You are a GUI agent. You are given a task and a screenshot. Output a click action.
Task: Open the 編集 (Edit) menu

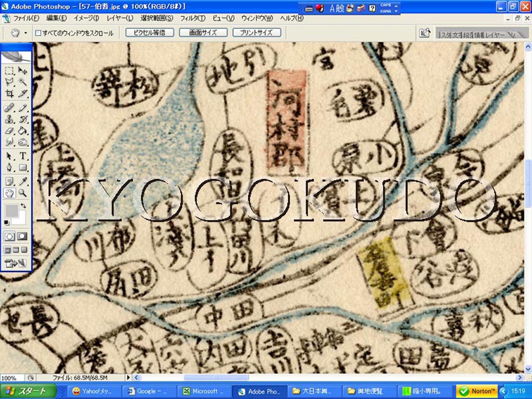pos(56,18)
